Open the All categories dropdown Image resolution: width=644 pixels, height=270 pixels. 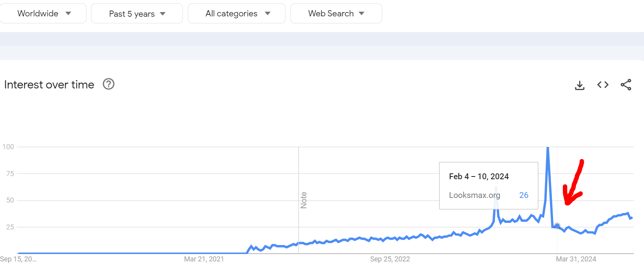pos(237,14)
